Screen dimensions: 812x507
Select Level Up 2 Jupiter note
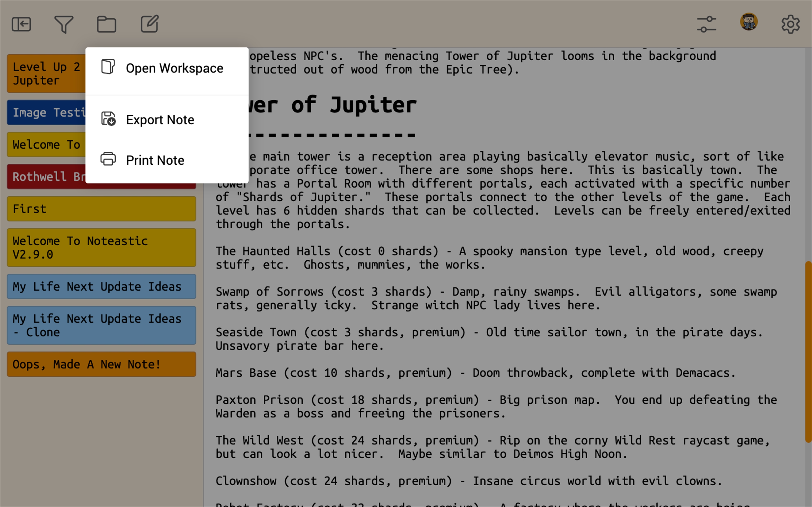point(46,74)
